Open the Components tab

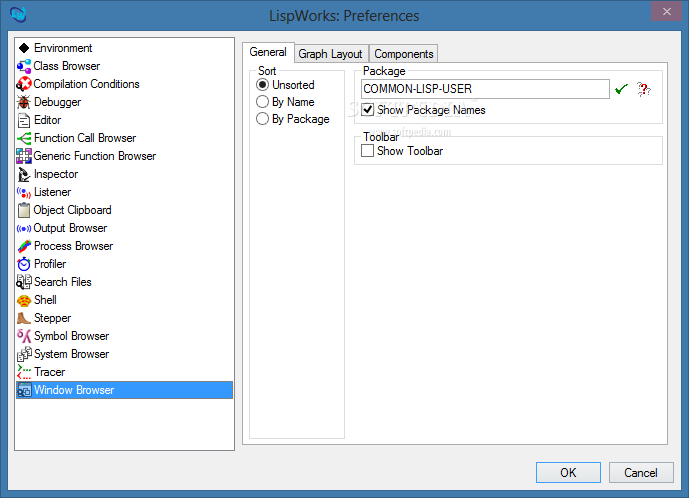click(x=404, y=54)
